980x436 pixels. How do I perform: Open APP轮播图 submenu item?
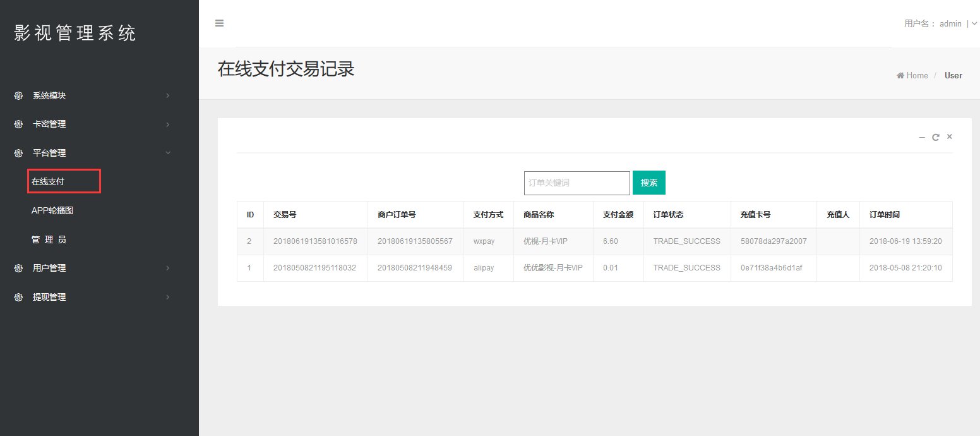pos(52,210)
